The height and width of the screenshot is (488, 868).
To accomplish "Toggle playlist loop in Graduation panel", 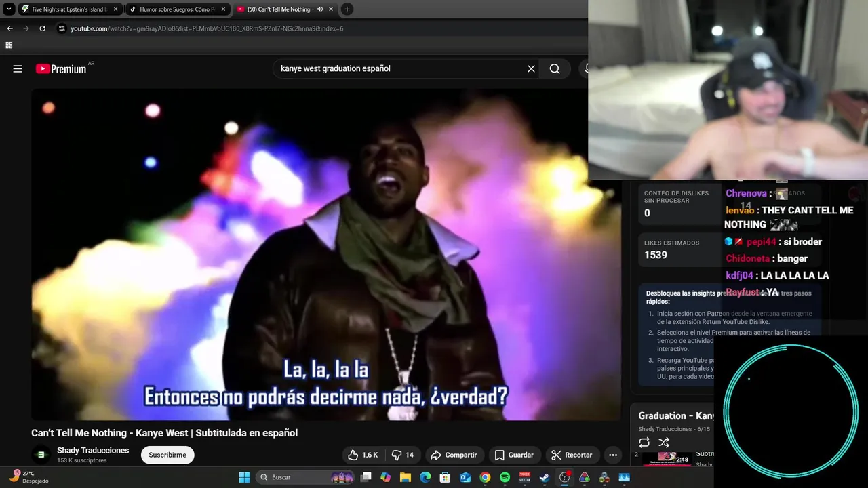I will (x=644, y=443).
